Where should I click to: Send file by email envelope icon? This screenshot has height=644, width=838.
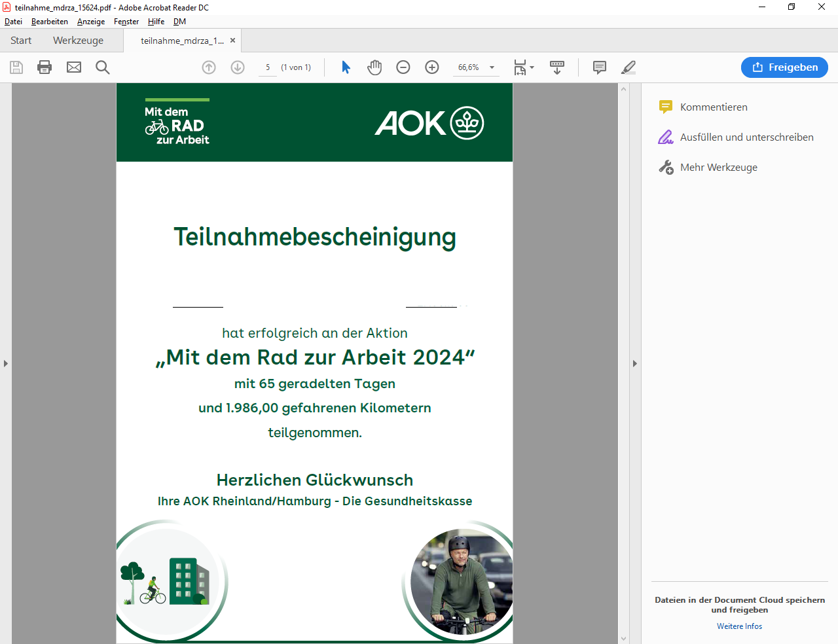click(x=74, y=67)
